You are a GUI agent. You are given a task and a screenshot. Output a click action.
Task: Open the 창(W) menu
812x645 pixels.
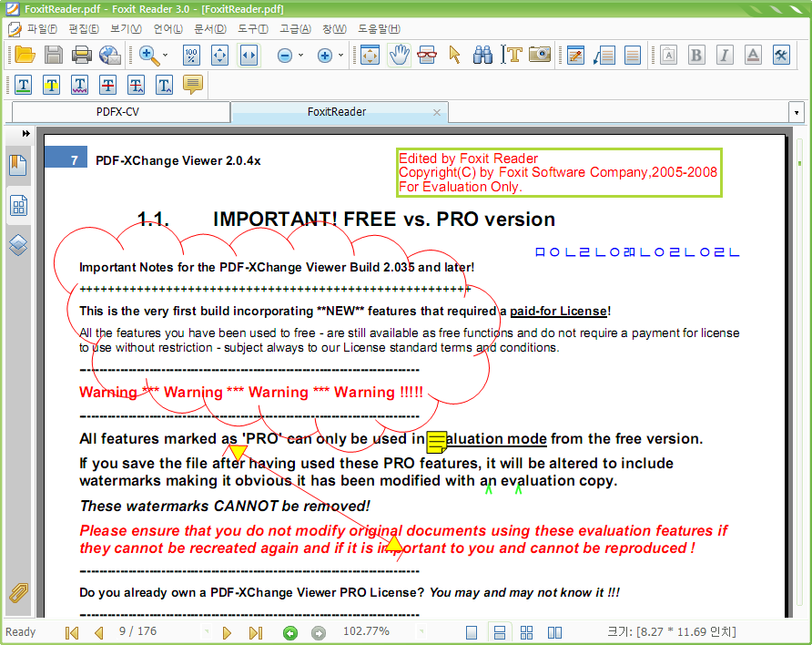point(334,29)
